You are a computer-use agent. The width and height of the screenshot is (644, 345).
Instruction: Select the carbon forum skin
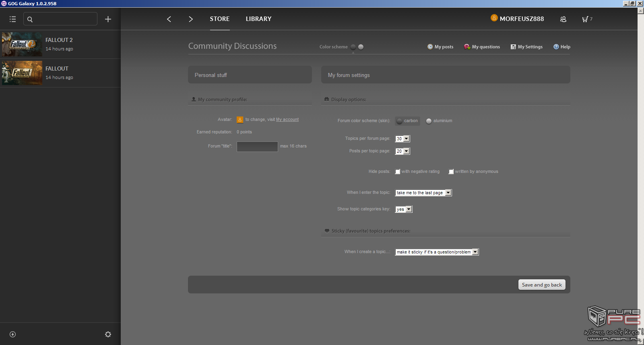400,121
